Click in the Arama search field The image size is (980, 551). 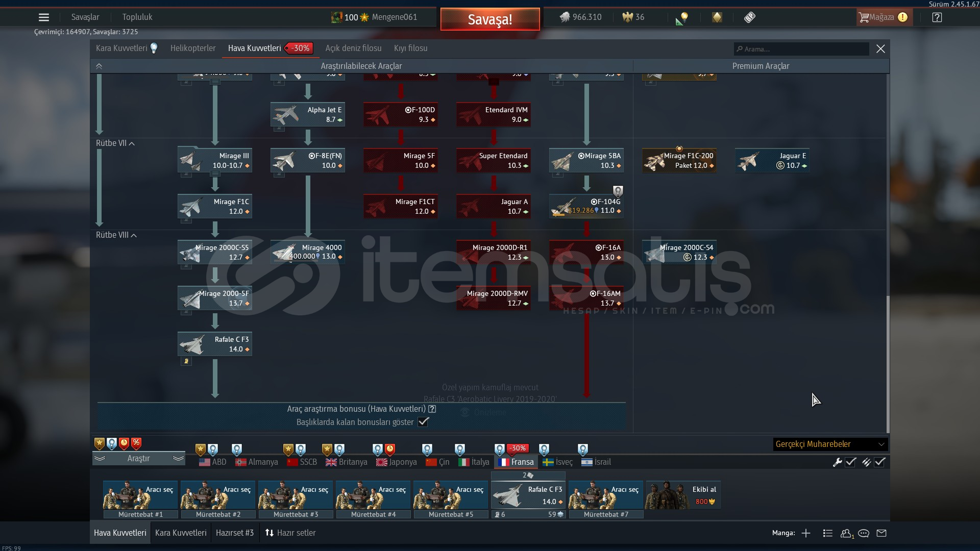(801, 49)
